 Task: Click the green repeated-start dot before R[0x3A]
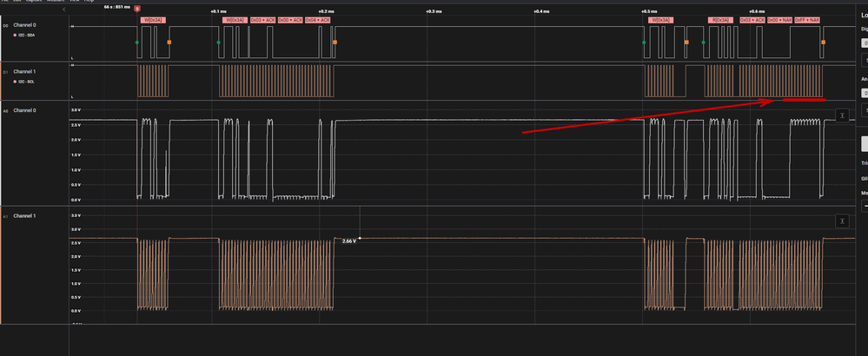click(x=703, y=42)
